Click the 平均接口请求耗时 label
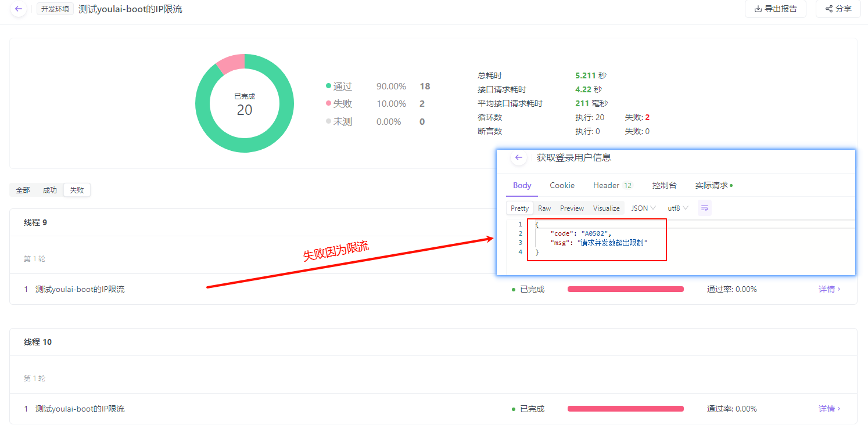This screenshot has height=429, width=868. pyautogui.click(x=510, y=103)
